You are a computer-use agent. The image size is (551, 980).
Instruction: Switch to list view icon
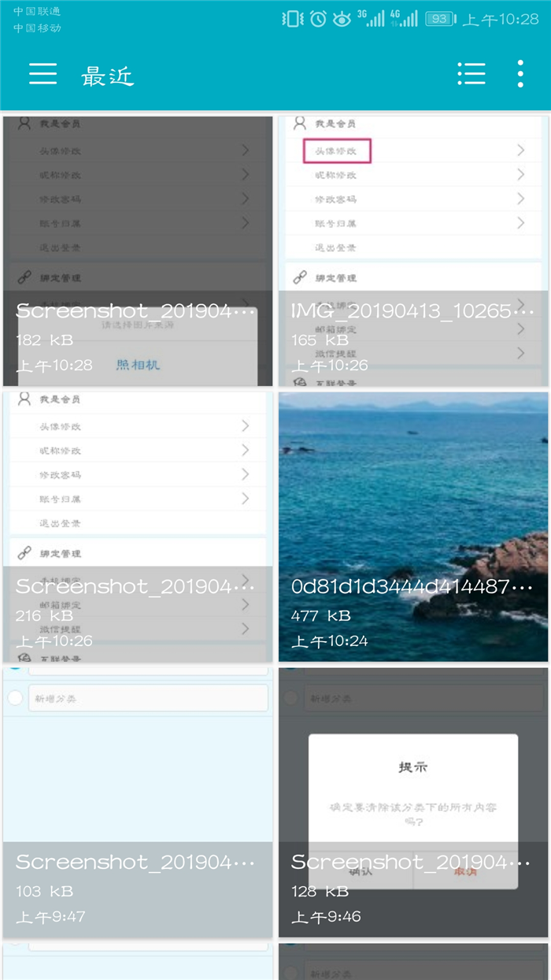click(471, 73)
